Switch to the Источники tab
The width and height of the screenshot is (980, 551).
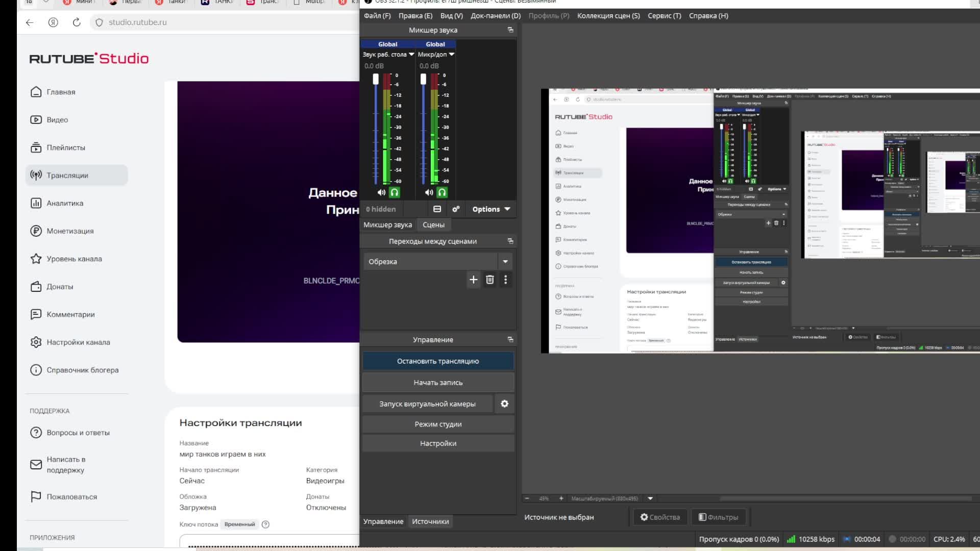(430, 521)
